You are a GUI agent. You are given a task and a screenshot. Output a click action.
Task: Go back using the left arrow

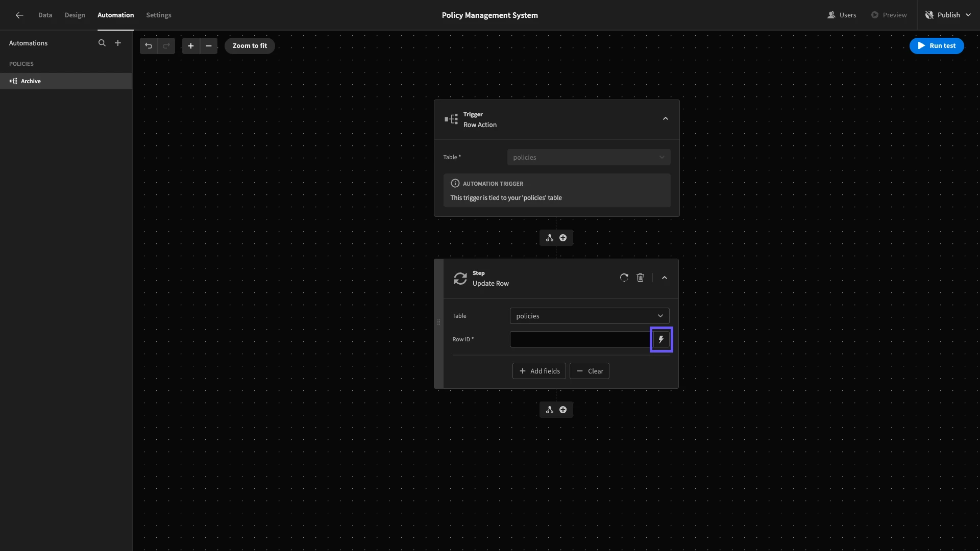pyautogui.click(x=19, y=15)
